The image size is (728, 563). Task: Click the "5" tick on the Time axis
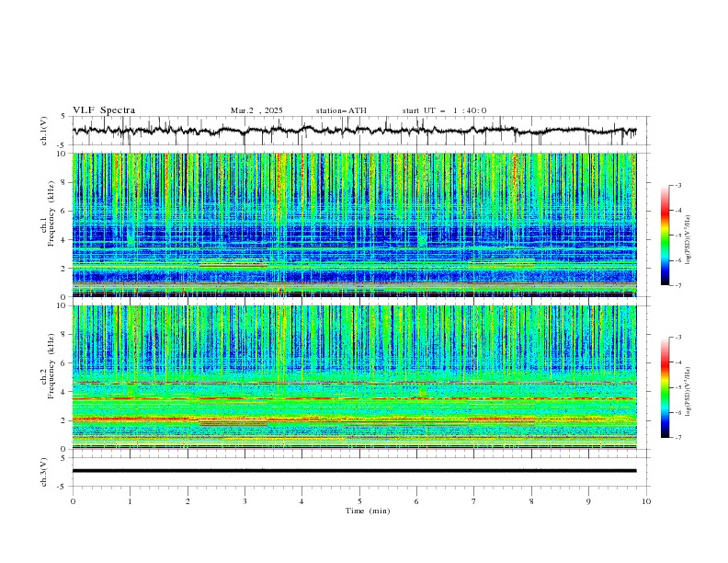pyautogui.click(x=359, y=501)
